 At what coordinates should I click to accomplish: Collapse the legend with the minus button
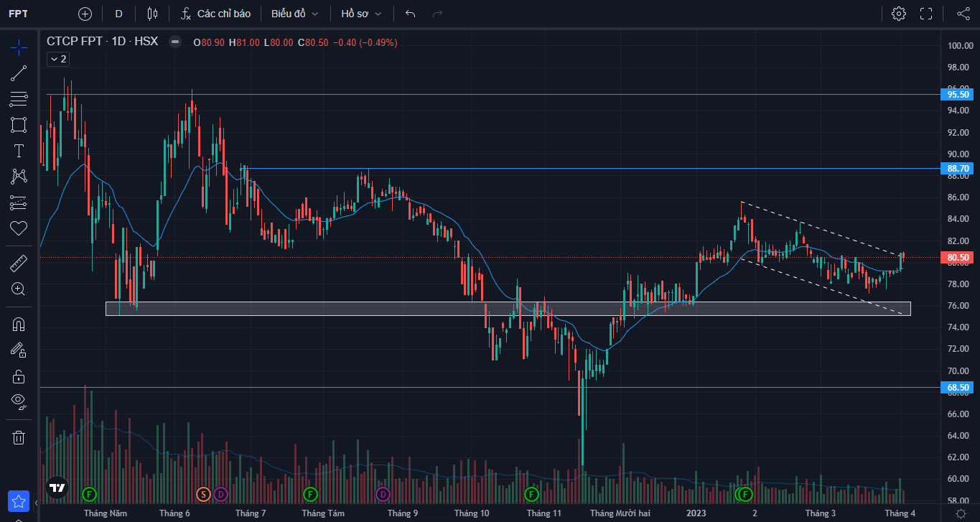[x=174, y=42]
